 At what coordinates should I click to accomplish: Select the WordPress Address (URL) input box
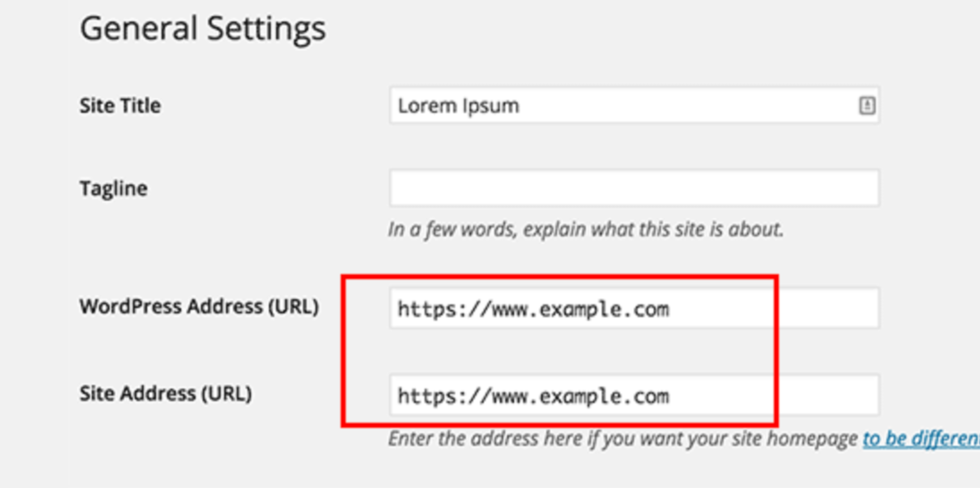point(634,308)
